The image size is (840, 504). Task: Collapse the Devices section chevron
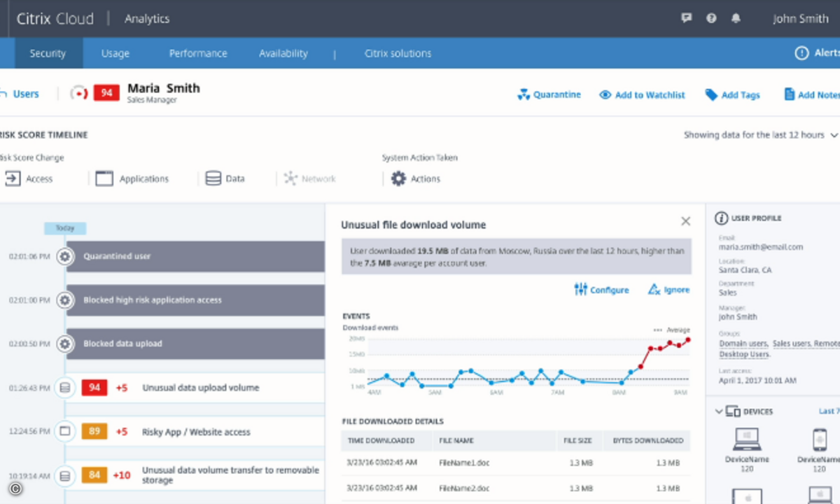(719, 412)
